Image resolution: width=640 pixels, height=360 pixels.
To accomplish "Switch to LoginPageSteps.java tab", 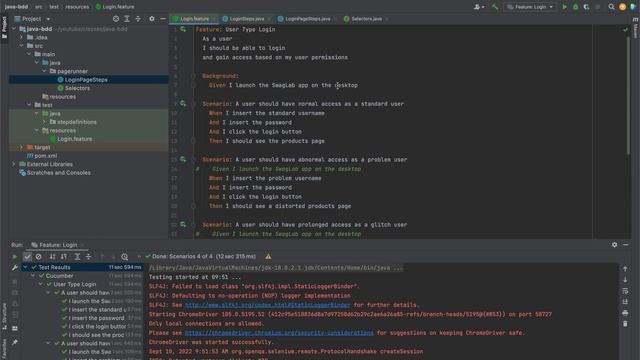I will [307, 19].
